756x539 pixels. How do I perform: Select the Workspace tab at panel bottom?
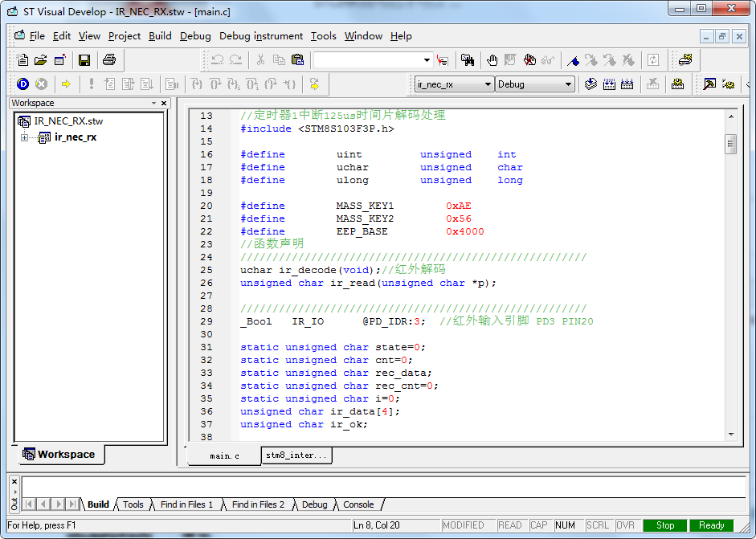tap(59, 454)
